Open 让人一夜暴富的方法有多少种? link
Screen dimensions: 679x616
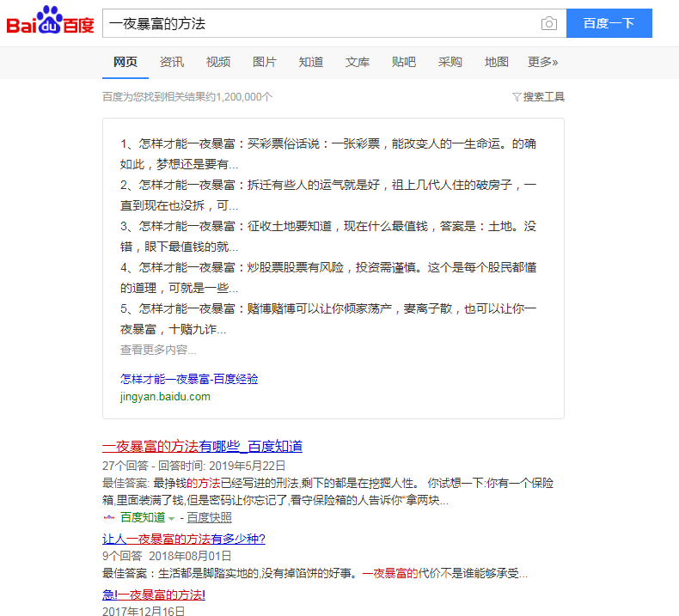pyautogui.click(x=184, y=539)
